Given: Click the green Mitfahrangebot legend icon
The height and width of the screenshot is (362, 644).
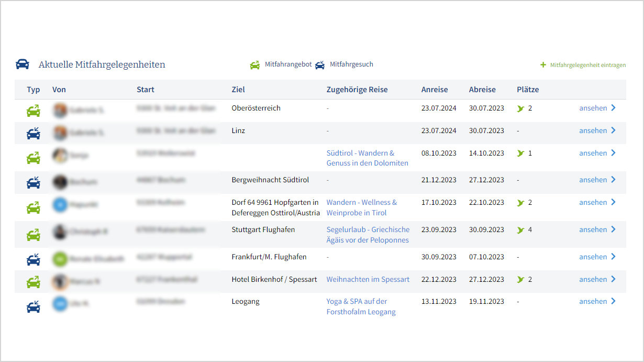Looking at the screenshot, I should (255, 65).
